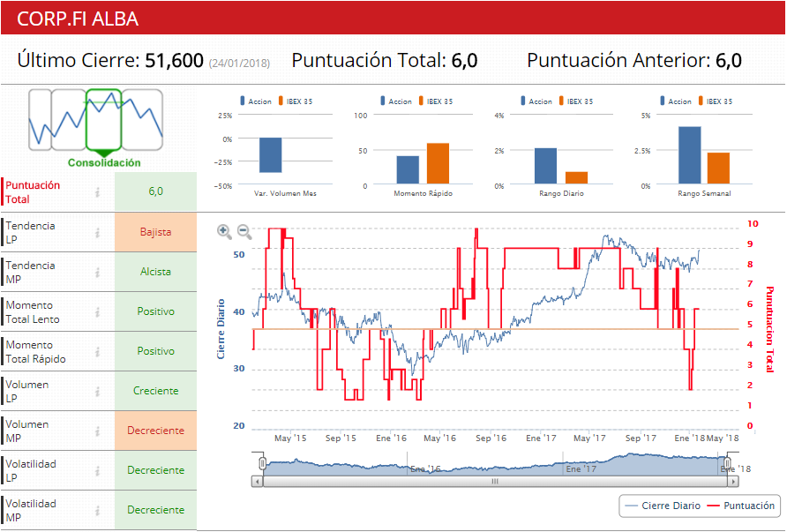Open info icon beside Puntuación Total

pyautogui.click(x=98, y=191)
